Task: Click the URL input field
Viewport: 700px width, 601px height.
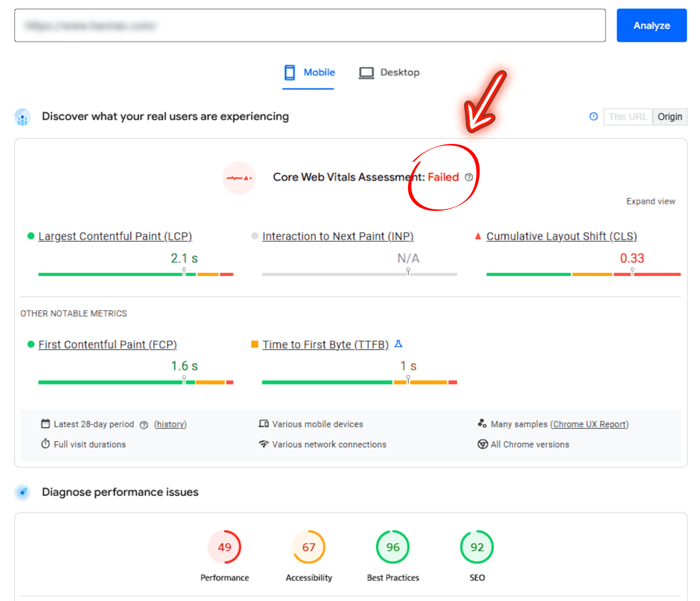Action: click(310, 25)
